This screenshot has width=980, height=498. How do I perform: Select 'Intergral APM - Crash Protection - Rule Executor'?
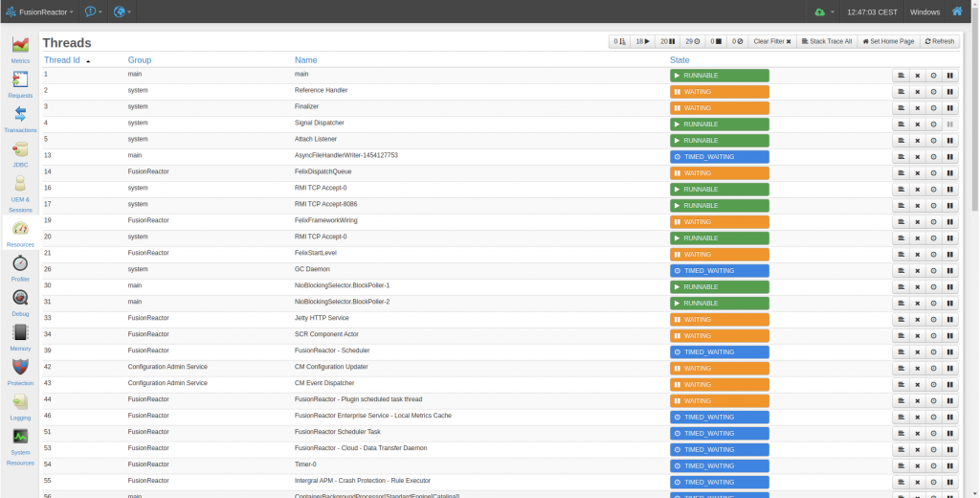(363, 481)
